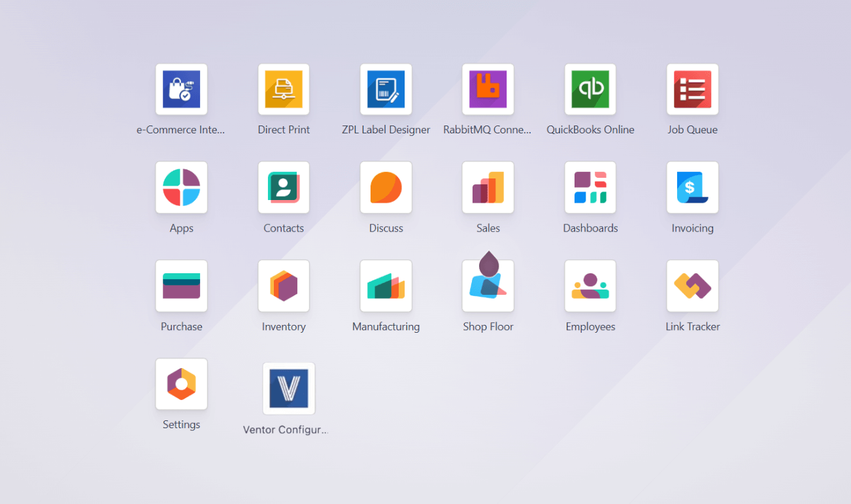Click the 'Contacts' label text
The height and width of the screenshot is (504, 851).
(284, 228)
